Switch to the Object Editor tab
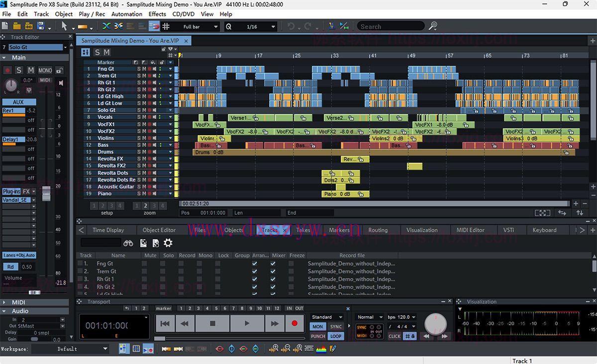 [159, 230]
